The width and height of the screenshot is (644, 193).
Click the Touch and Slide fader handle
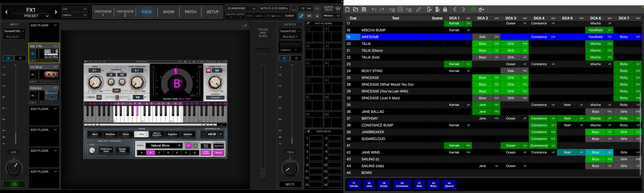[263, 174]
